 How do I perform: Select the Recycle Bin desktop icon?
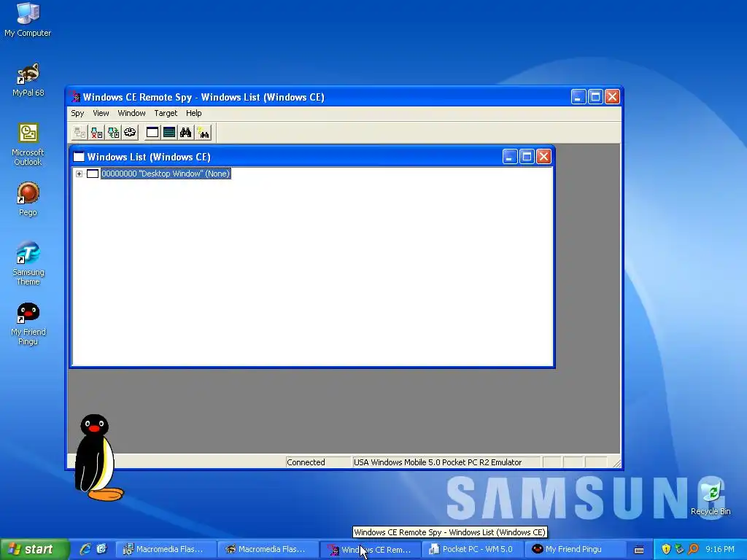711,498
